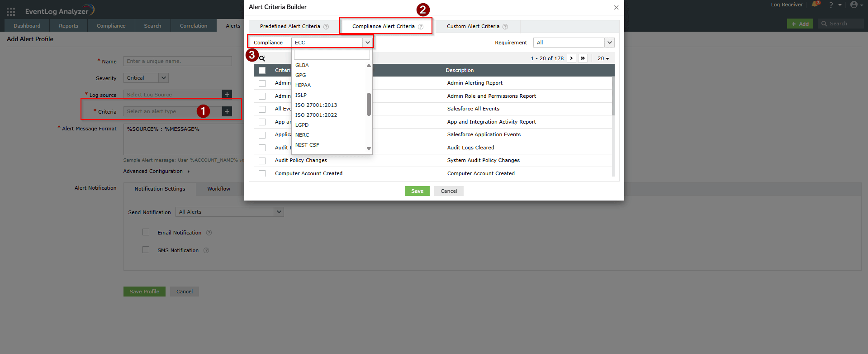Click the criteria table vertical scrollbar
Screen dimensions: 868x354
point(613,96)
